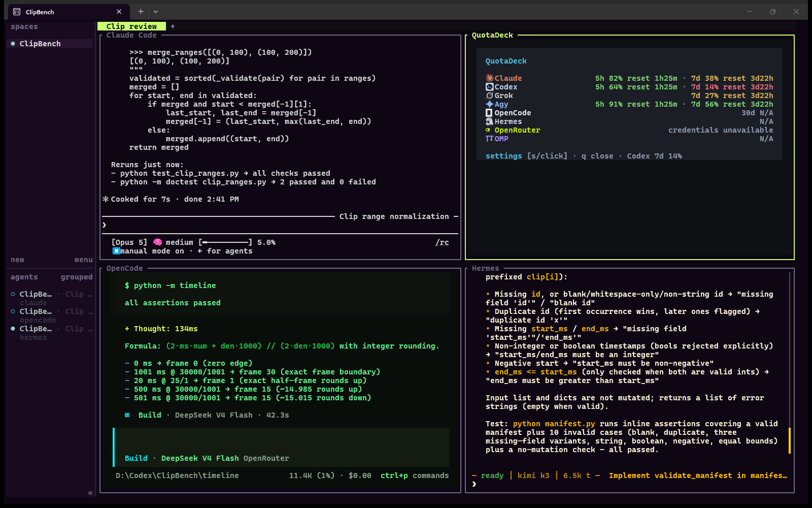
Task: Open the ClipBench space entry
Action: (x=50, y=44)
